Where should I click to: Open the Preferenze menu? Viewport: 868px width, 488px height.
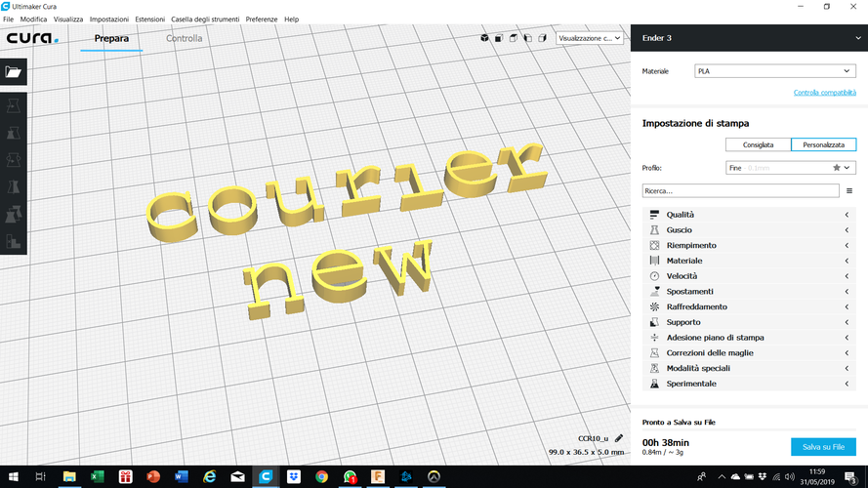click(x=262, y=19)
